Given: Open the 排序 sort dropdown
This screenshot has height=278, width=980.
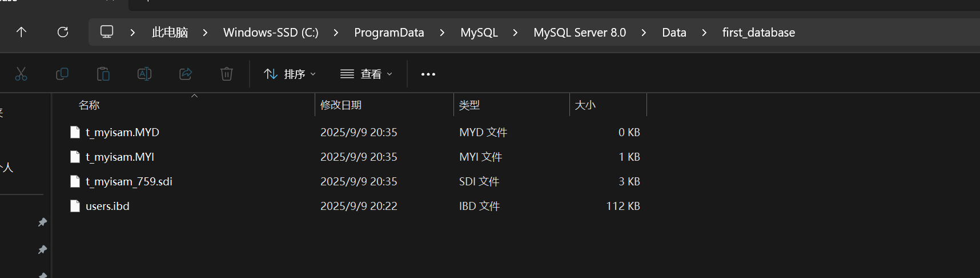Looking at the screenshot, I should click(x=290, y=74).
